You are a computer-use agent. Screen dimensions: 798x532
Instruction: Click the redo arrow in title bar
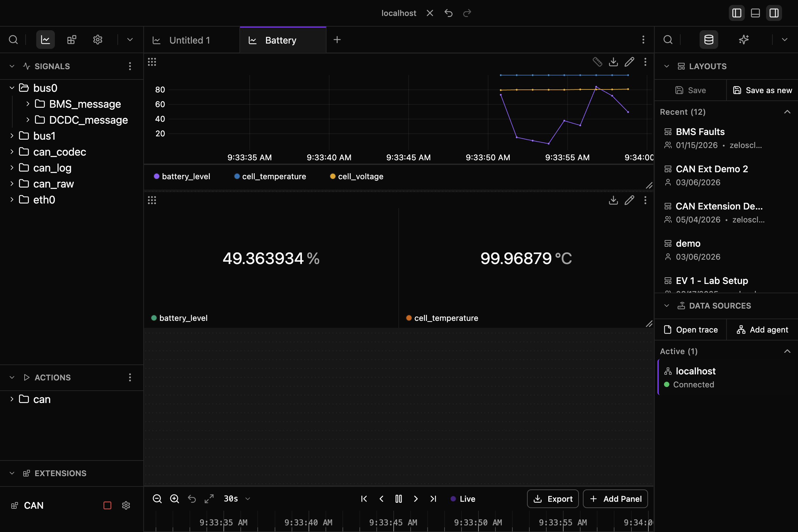(x=467, y=13)
